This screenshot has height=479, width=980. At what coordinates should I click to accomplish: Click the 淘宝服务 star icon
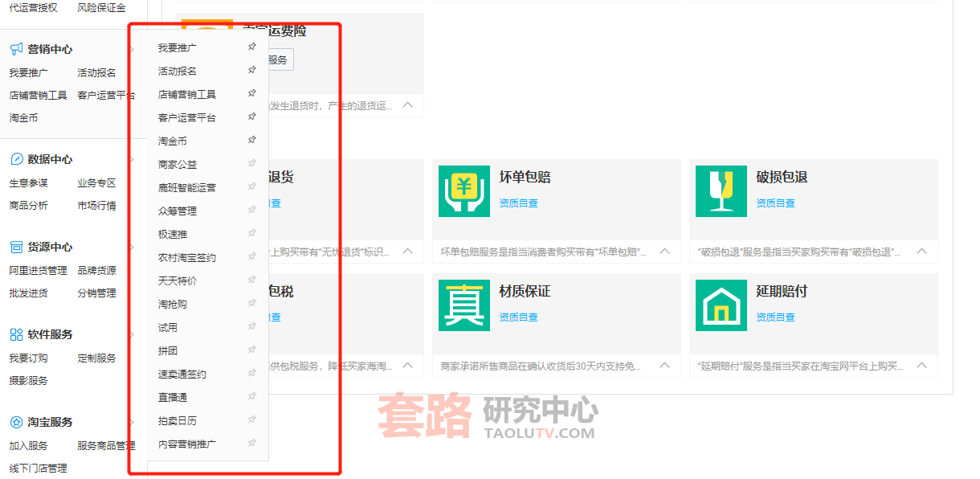(16, 422)
